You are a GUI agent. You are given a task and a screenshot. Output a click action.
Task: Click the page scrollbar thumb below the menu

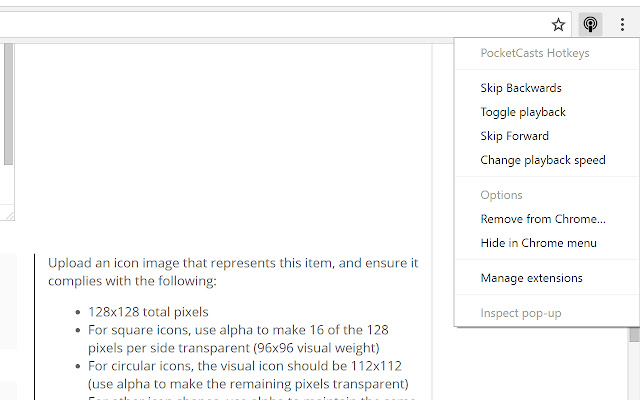click(634, 335)
